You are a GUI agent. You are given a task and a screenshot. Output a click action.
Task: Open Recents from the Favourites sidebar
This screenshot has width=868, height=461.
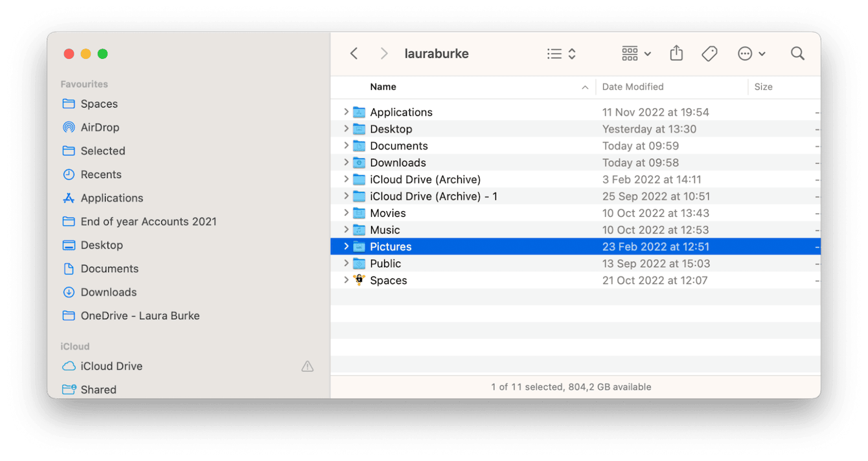click(102, 174)
